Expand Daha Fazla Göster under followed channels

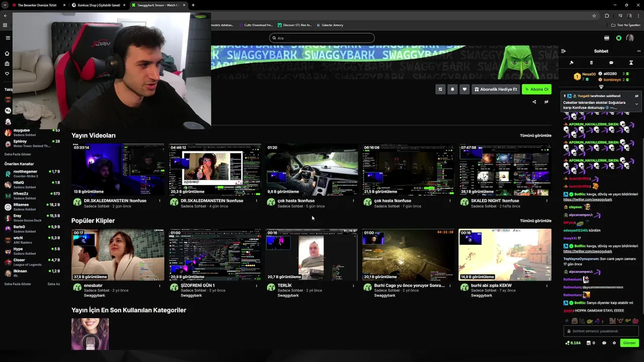(x=18, y=154)
